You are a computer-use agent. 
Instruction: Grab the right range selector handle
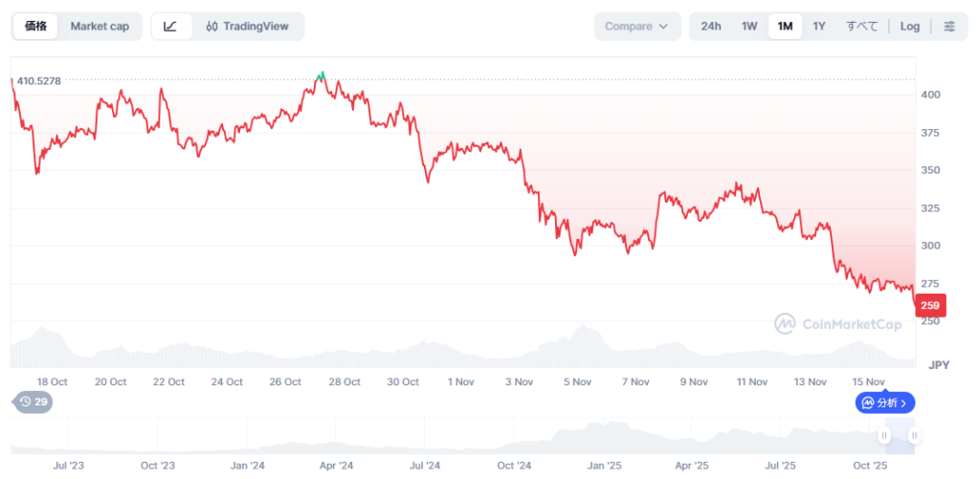[x=914, y=436]
